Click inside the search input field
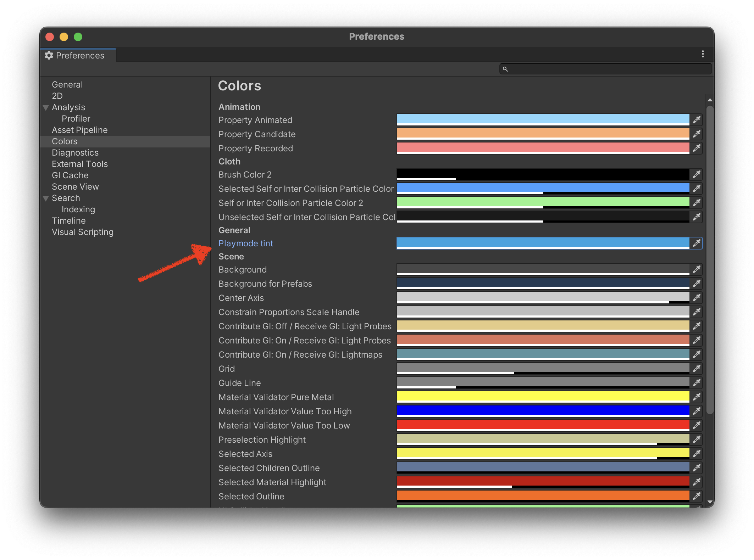754x560 pixels. coord(603,69)
